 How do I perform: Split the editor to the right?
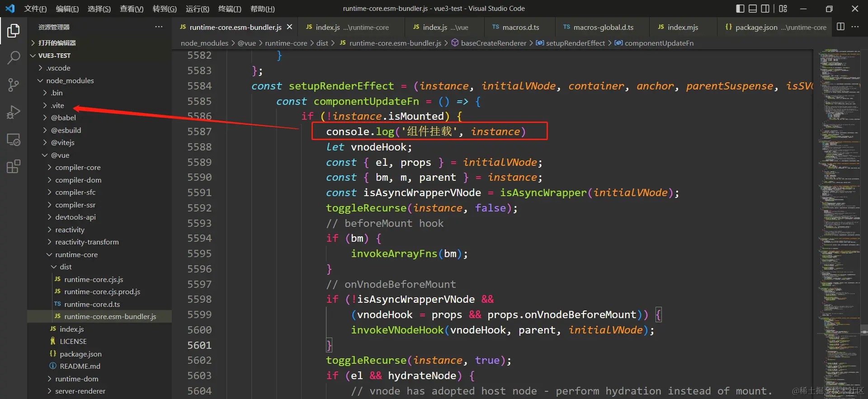pos(840,27)
